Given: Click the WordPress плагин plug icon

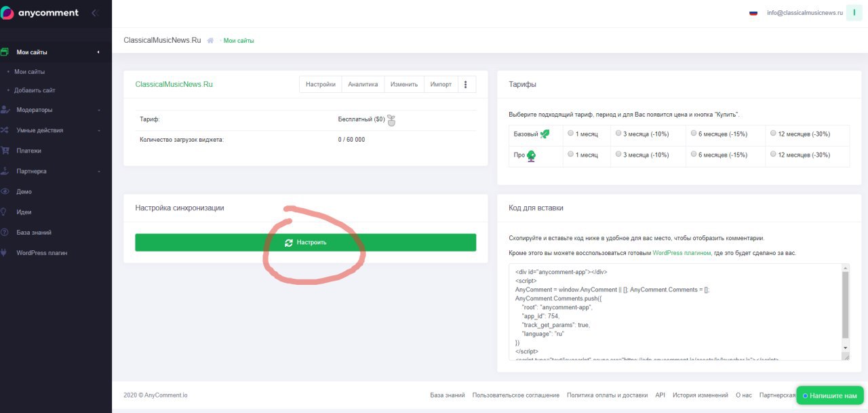Looking at the screenshot, I should click(x=5, y=253).
